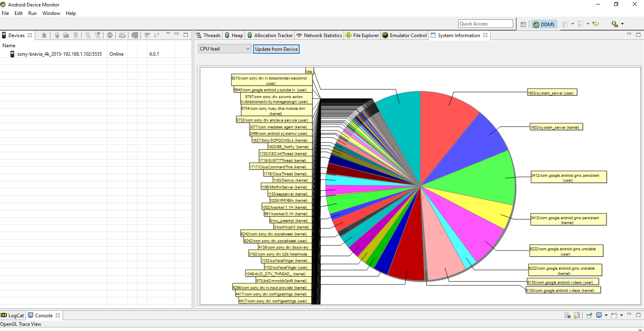644x331 pixels.
Task: Switch to the Network Statistics tab
Action: click(x=319, y=36)
